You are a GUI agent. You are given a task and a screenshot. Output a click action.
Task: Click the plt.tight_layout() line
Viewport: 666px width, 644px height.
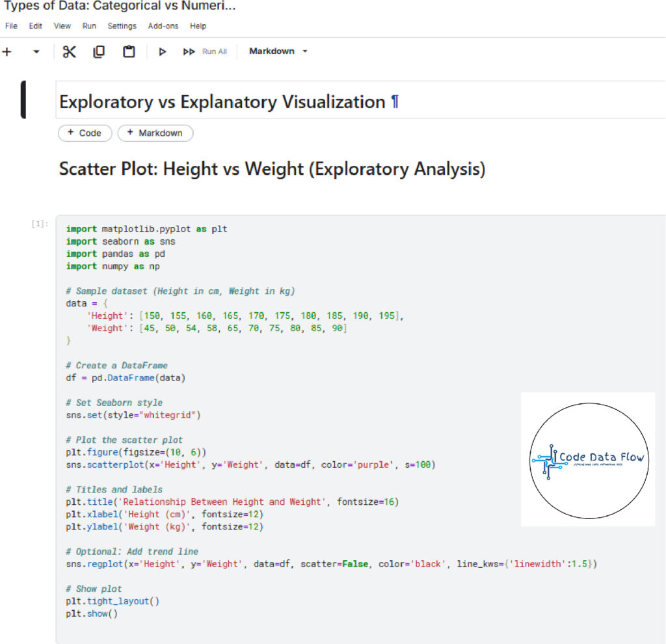pyautogui.click(x=113, y=601)
